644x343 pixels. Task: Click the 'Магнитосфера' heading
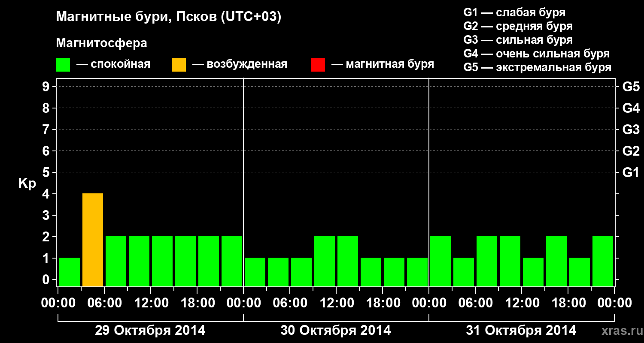pos(102,43)
